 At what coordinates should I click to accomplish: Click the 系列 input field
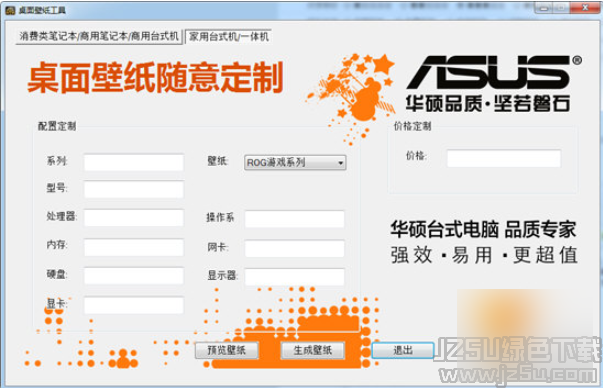[134, 162]
